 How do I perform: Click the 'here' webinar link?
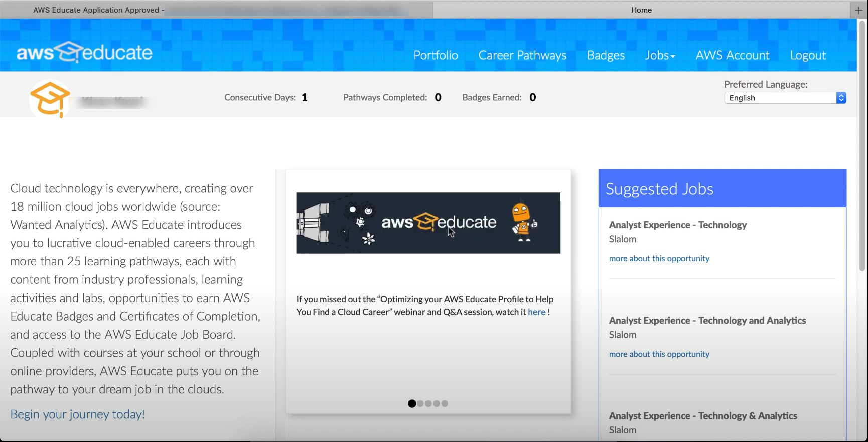536,312
